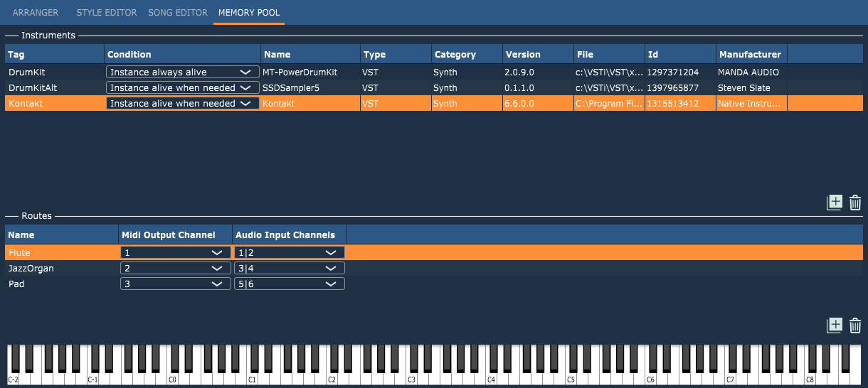Open Audio Input Channels dropdown for Flute
Screen dimensions: 868x388
tap(290, 252)
